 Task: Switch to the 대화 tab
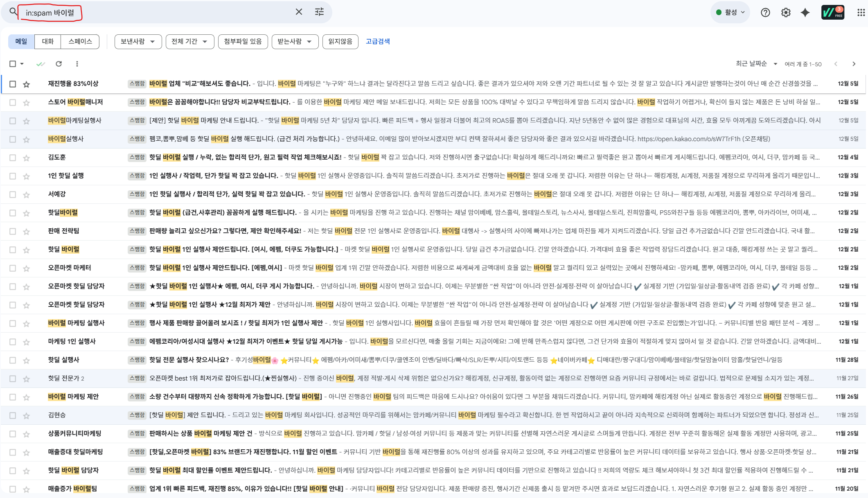[x=48, y=42]
